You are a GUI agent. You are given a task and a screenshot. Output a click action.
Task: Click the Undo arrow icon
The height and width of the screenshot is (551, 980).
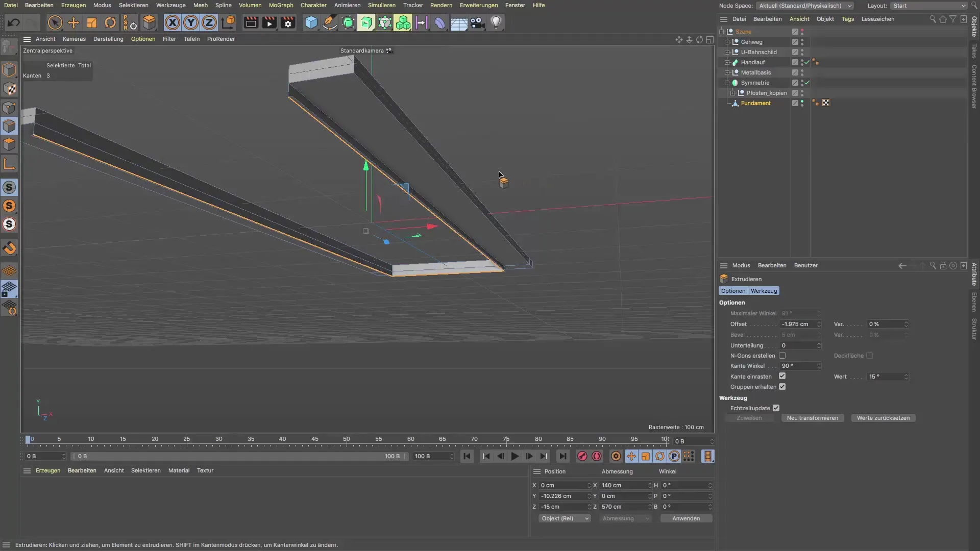click(14, 22)
